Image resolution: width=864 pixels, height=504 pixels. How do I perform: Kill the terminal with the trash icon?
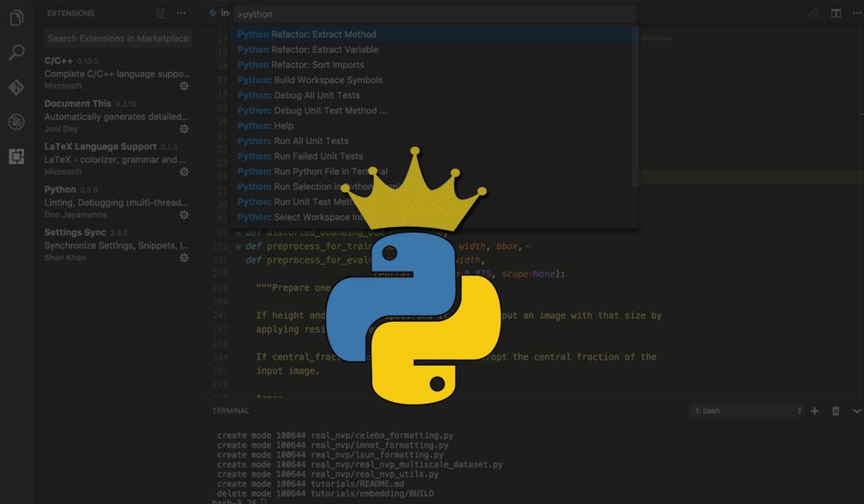(x=835, y=410)
